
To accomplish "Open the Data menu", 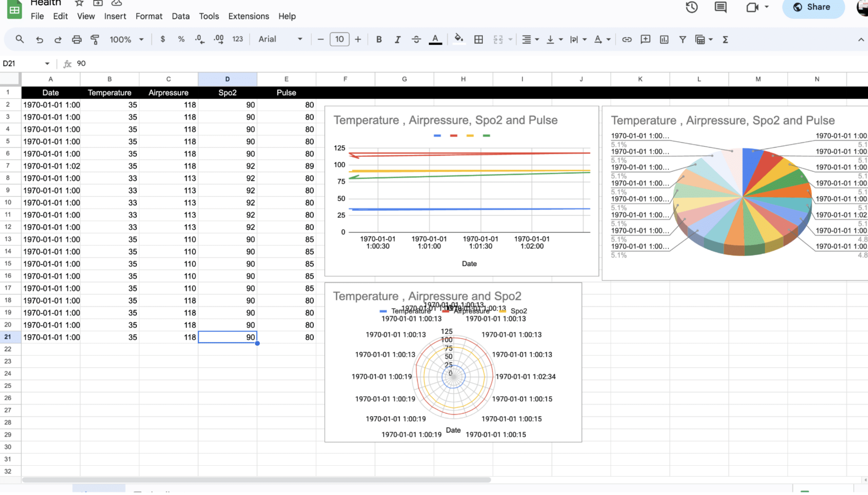I will click(180, 16).
